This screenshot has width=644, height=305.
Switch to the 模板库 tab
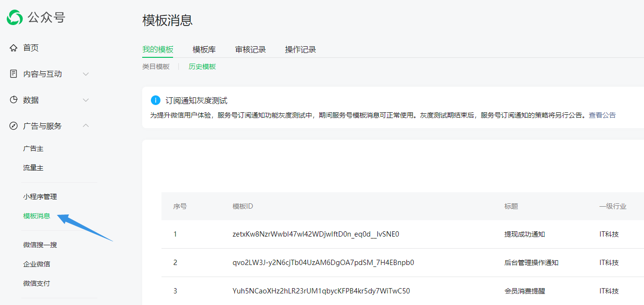click(204, 50)
